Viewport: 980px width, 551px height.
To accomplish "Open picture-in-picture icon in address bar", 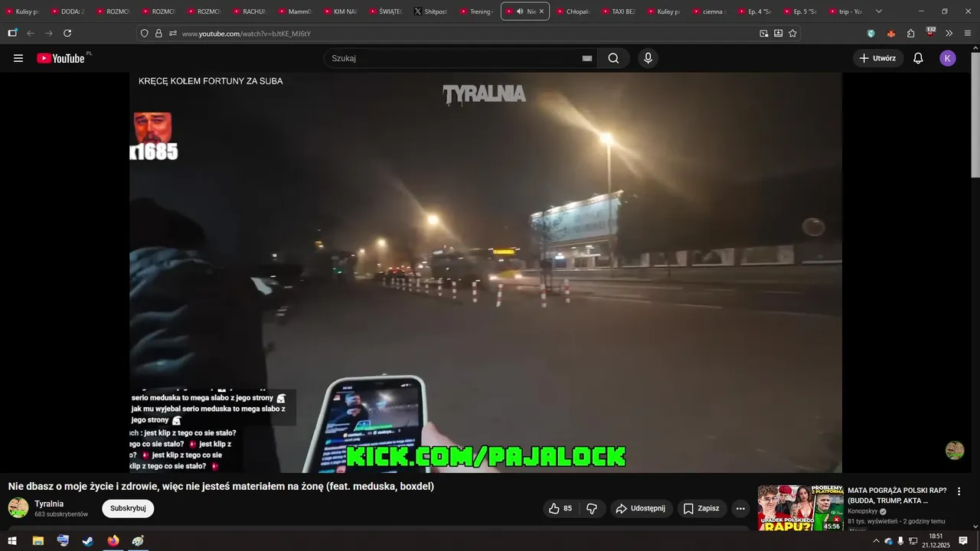I will (764, 34).
